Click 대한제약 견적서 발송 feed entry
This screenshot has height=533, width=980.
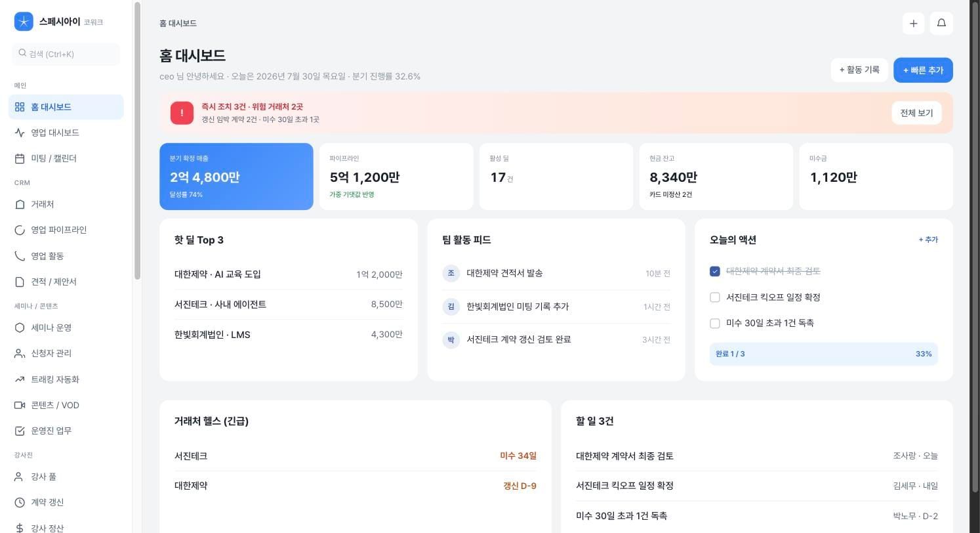tap(556, 273)
